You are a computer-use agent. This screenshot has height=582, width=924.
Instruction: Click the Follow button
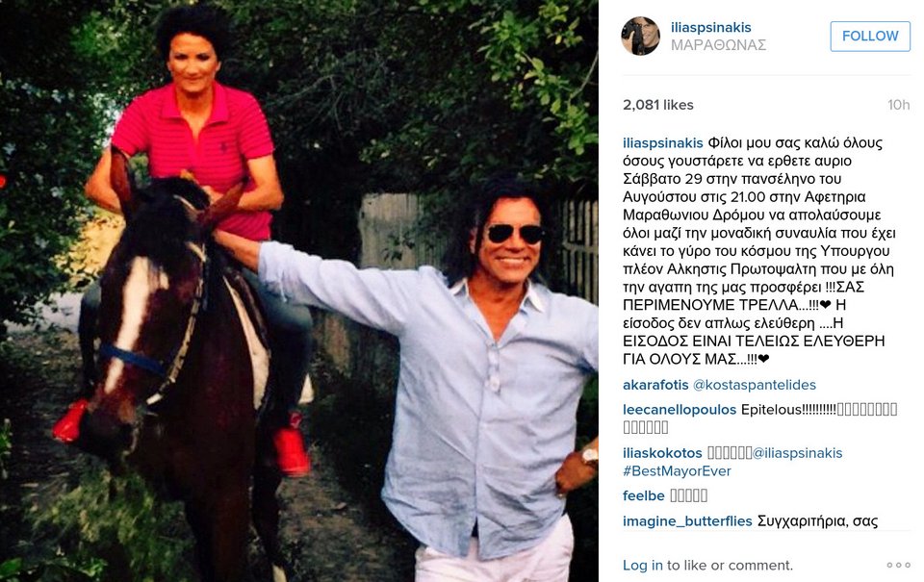tap(870, 36)
